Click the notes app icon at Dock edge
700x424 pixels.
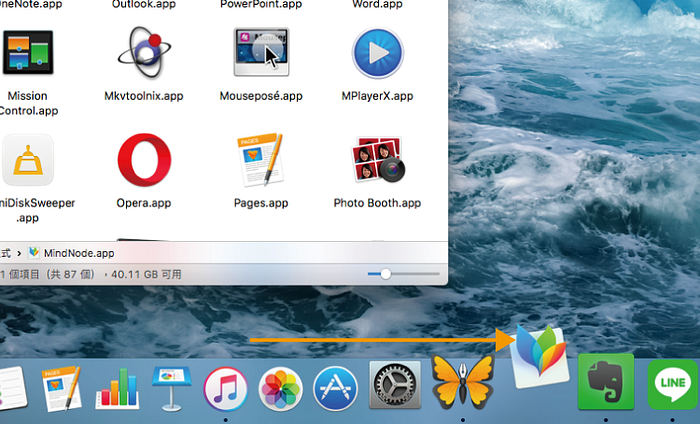(x=12, y=388)
